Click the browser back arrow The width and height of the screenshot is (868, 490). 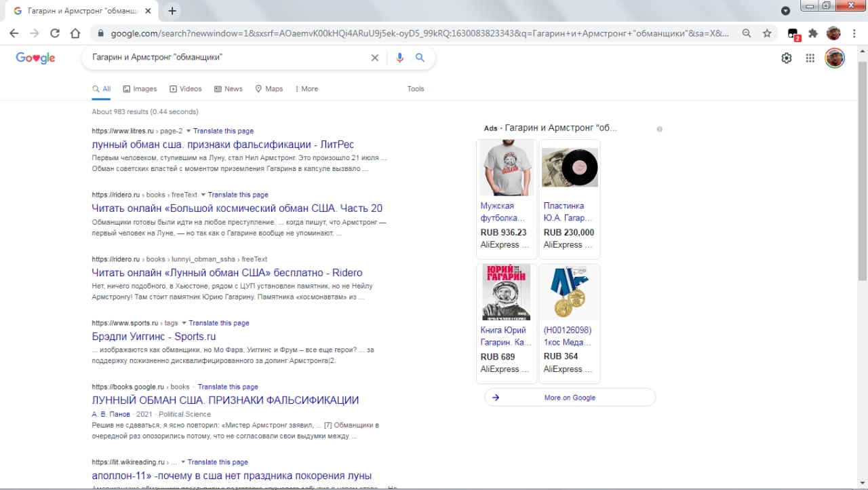point(14,33)
